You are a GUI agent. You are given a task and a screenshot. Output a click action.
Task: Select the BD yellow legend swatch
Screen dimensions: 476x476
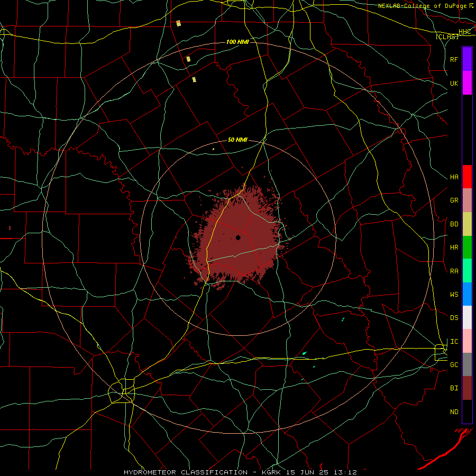pyautogui.click(x=467, y=224)
